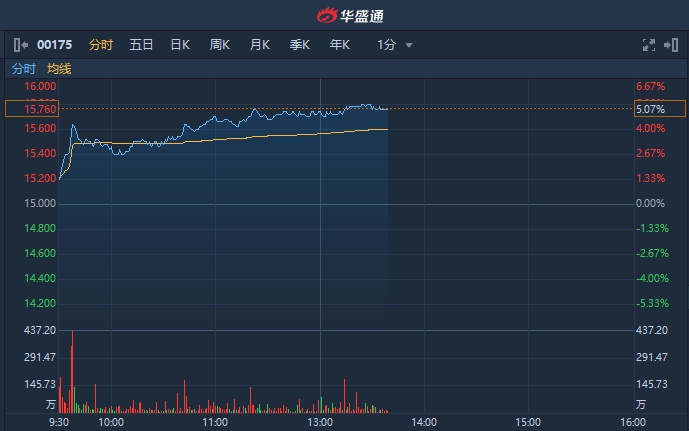This screenshot has width=689, height=431.
Task: Click the highlighted 15.760 price label
Action: tap(31, 108)
